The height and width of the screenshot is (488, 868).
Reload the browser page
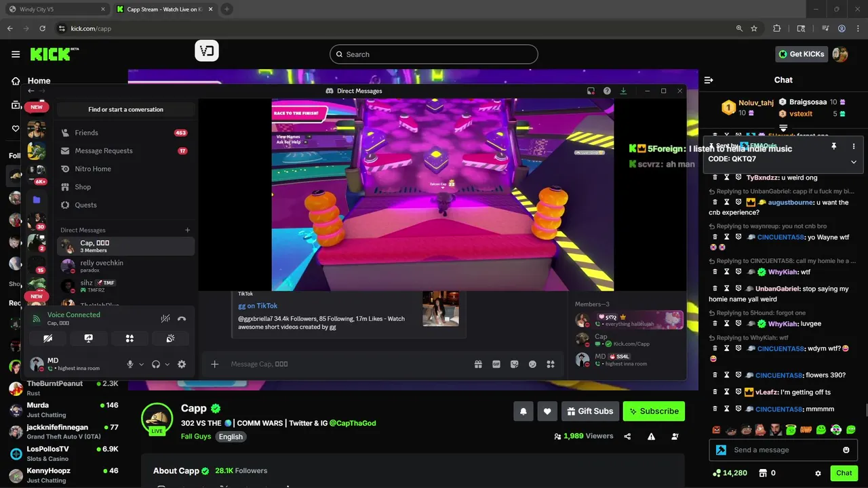(42, 28)
